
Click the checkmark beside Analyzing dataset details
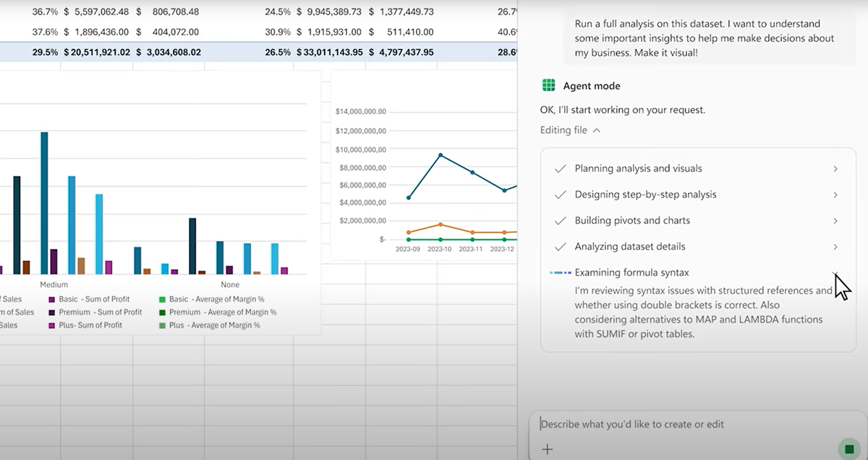(559, 247)
